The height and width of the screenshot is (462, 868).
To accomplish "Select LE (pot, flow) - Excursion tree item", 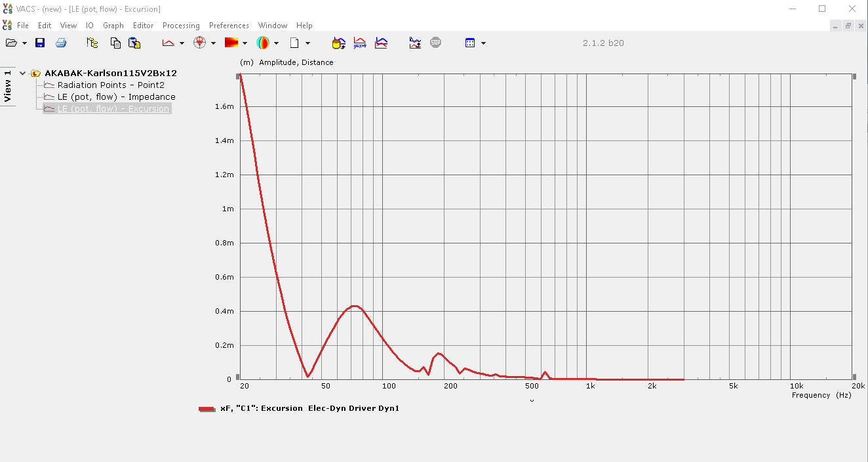I will [113, 109].
